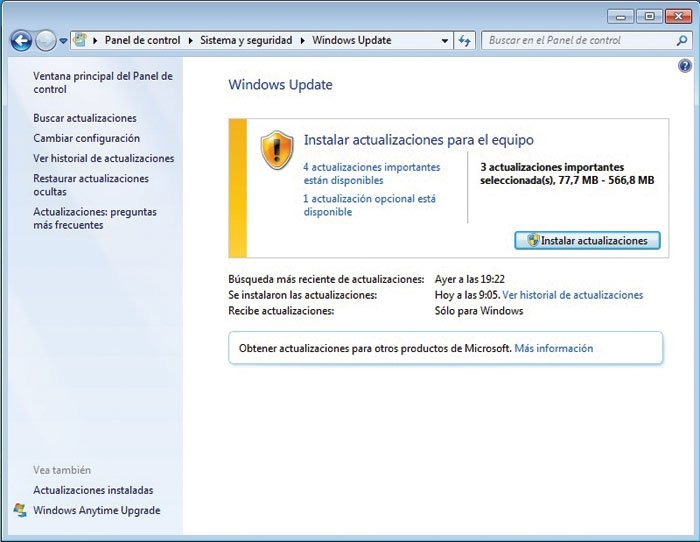Open Cambiar configuración
This screenshot has width=700, height=542.
pyautogui.click(x=87, y=138)
